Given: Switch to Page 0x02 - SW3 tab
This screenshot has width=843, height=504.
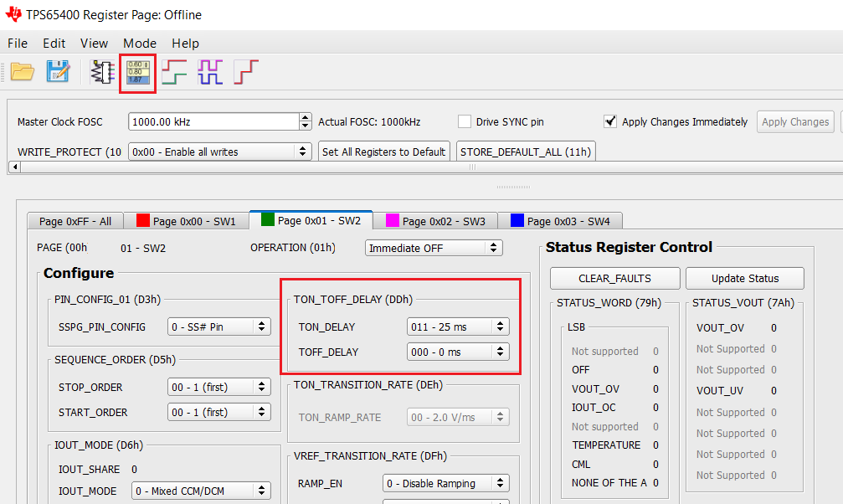Looking at the screenshot, I should coord(435,221).
